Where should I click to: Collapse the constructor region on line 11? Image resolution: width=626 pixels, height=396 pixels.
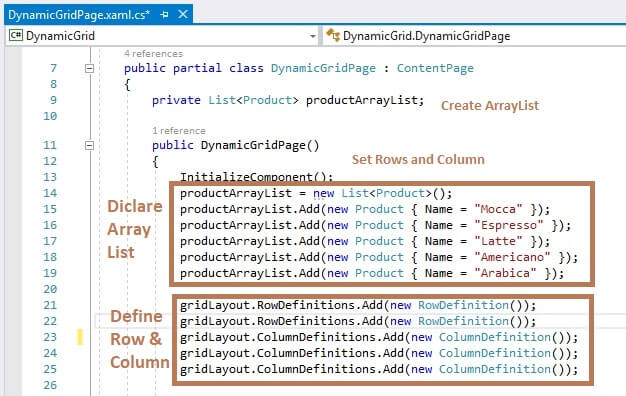click(89, 145)
